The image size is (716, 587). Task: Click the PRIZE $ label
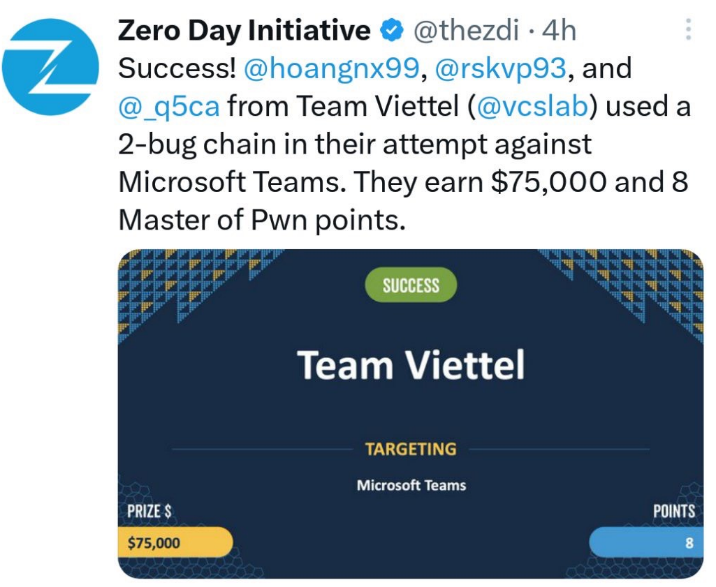[x=148, y=511]
